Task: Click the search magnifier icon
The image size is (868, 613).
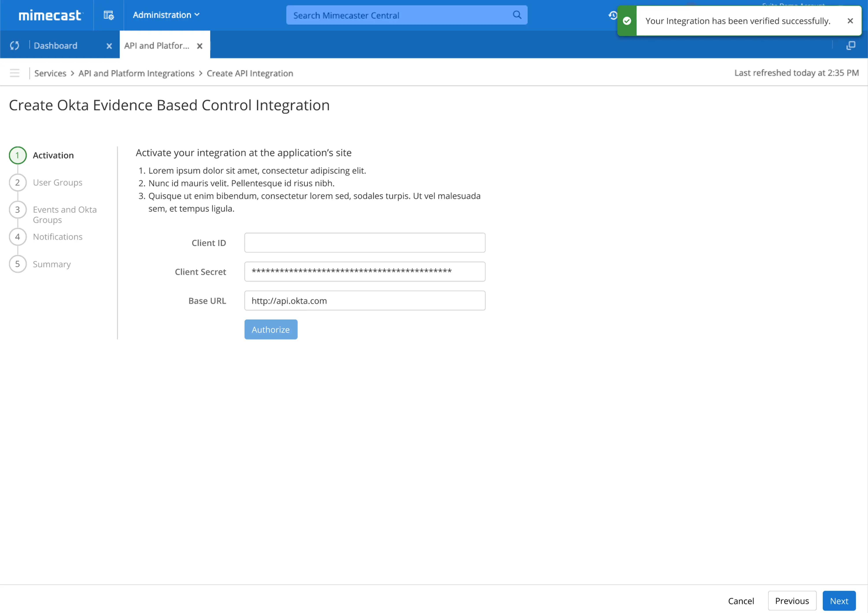Action: tap(517, 15)
